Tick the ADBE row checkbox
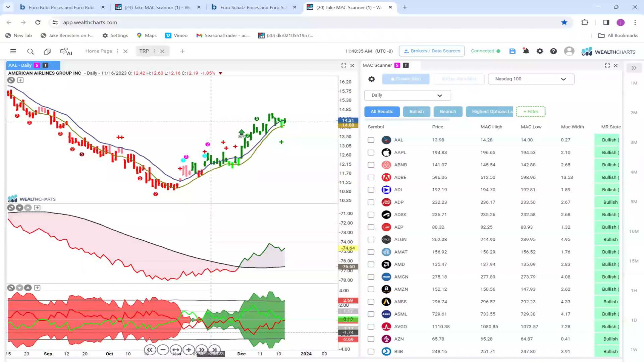644x362 pixels. click(x=371, y=177)
